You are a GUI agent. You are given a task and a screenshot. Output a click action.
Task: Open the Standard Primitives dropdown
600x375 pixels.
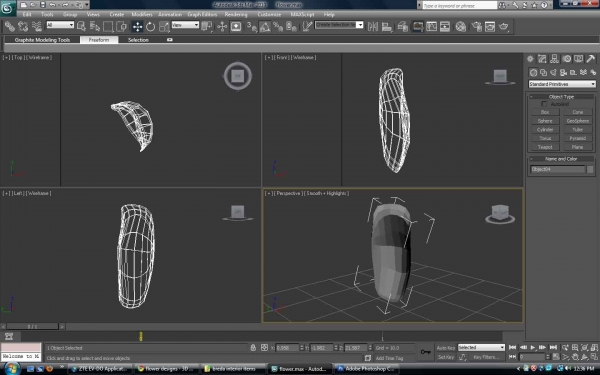coord(562,84)
